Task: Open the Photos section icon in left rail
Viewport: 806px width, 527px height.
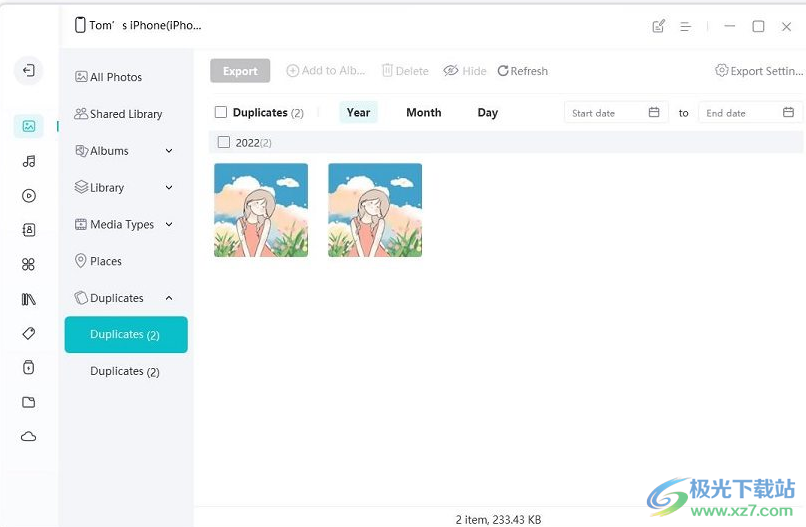Action: [29, 126]
